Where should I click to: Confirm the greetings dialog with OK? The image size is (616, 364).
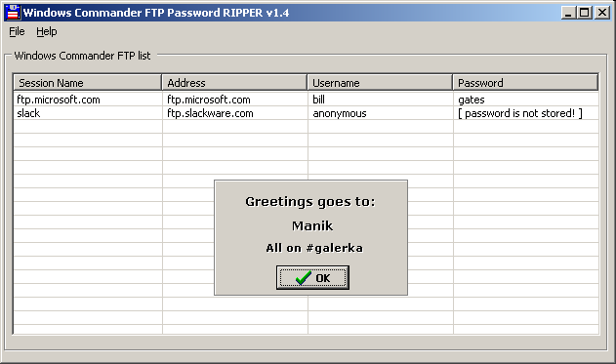[312, 277]
